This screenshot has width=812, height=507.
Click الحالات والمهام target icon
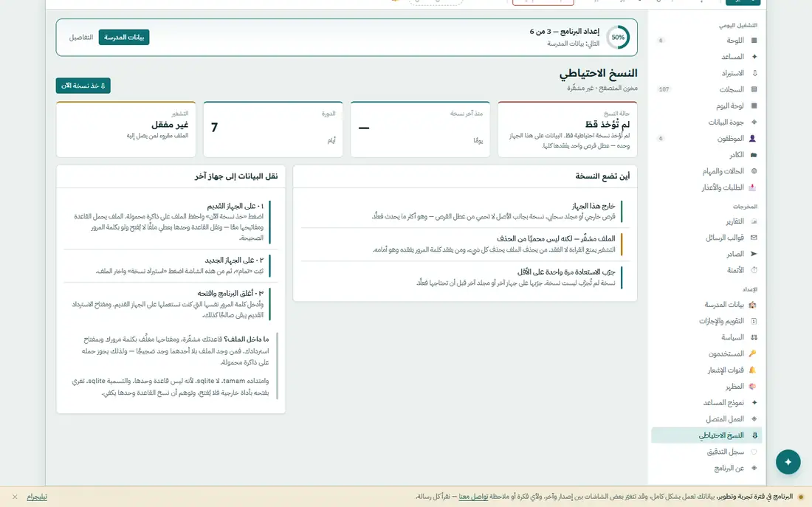coord(754,171)
